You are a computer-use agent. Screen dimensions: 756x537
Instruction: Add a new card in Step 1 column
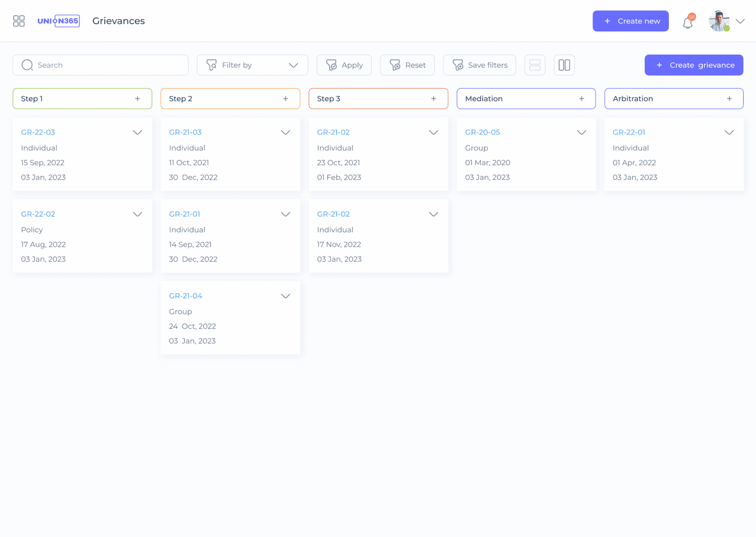point(138,98)
